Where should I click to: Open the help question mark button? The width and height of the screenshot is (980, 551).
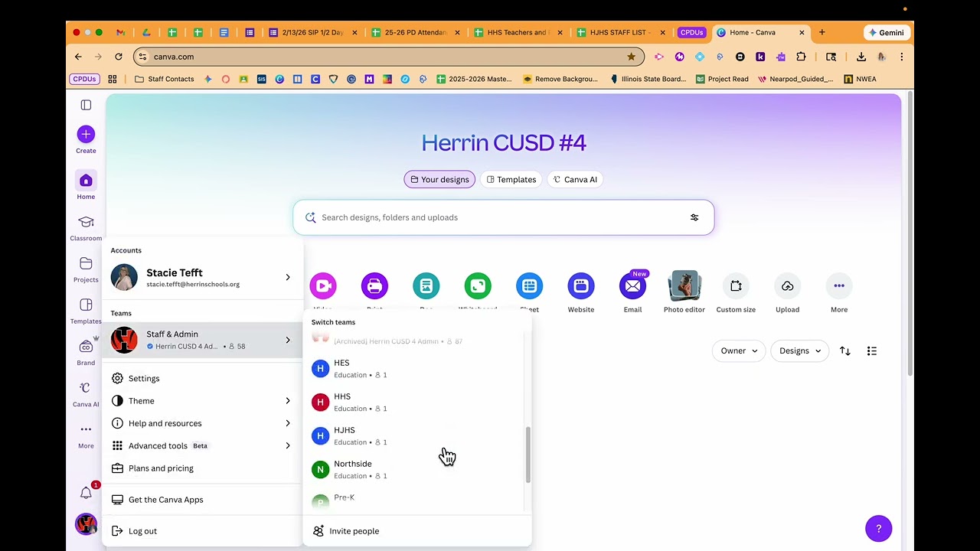[879, 529]
